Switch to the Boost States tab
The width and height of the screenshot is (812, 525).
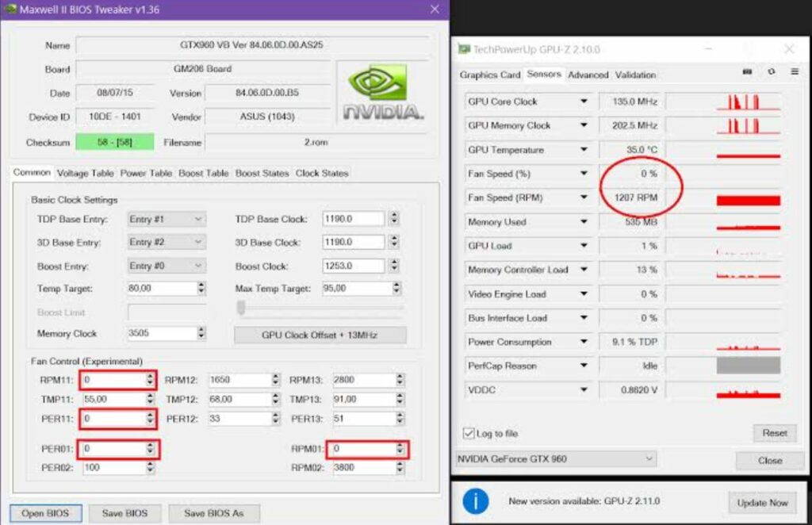click(x=262, y=174)
